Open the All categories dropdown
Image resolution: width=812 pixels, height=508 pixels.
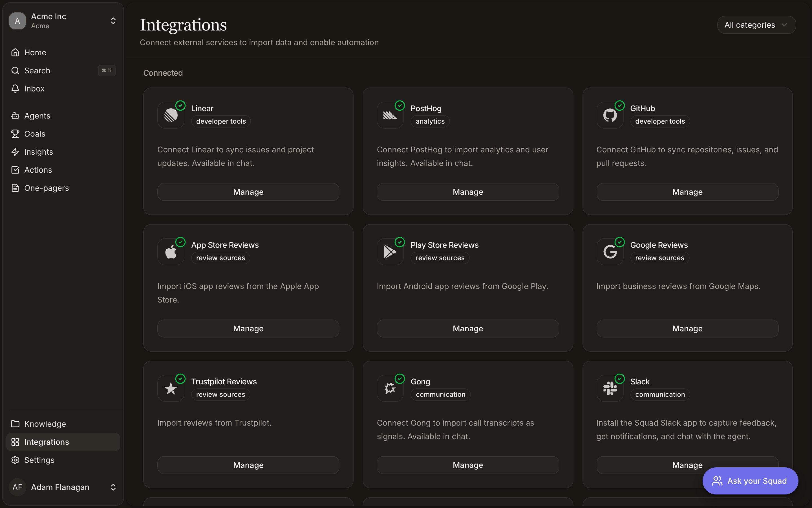[x=756, y=25]
